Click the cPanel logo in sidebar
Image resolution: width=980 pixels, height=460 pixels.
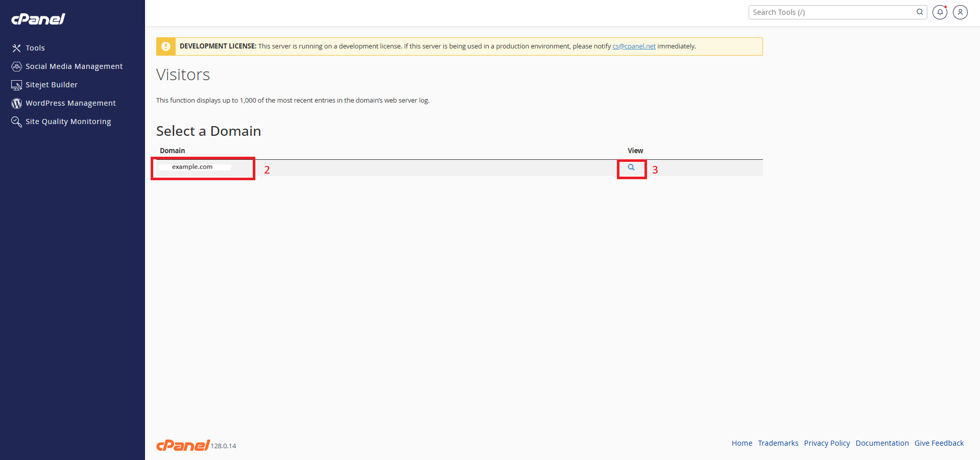click(x=38, y=19)
